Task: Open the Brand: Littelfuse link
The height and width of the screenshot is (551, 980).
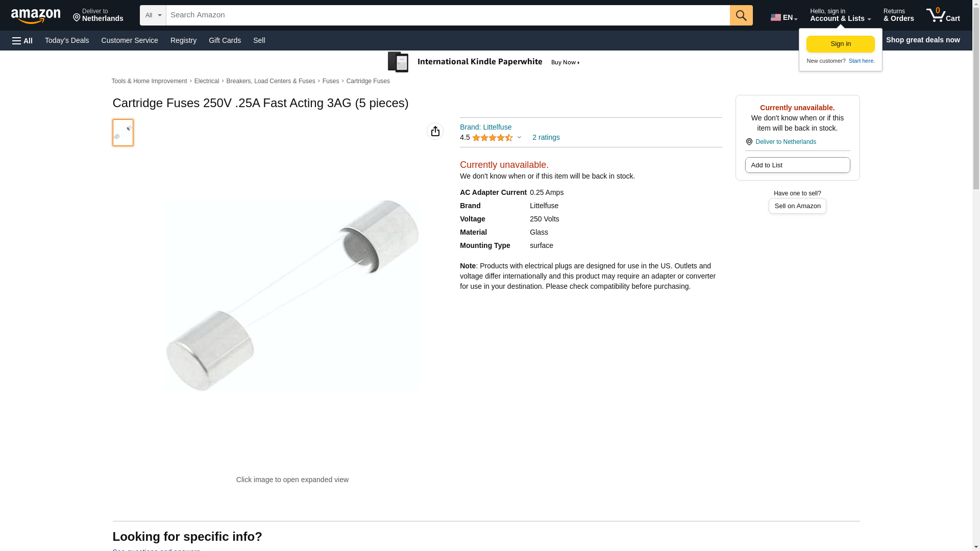Action: [485, 127]
